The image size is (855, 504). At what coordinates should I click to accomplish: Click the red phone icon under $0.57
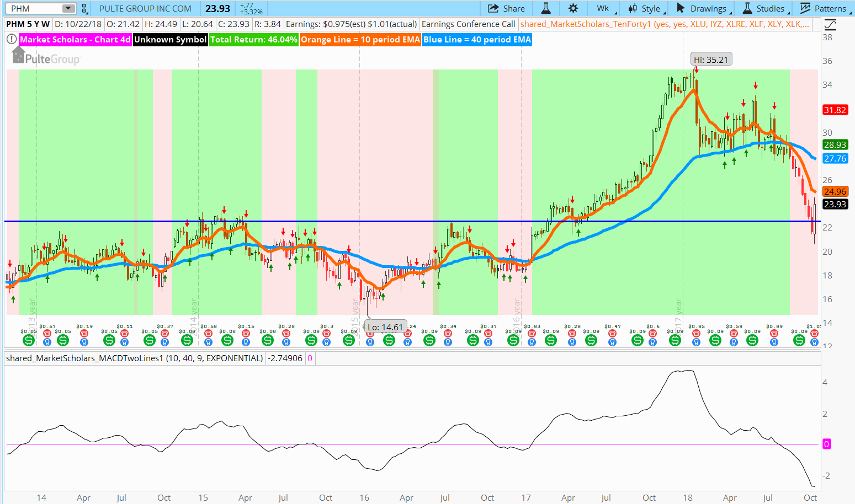tap(47, 334)
